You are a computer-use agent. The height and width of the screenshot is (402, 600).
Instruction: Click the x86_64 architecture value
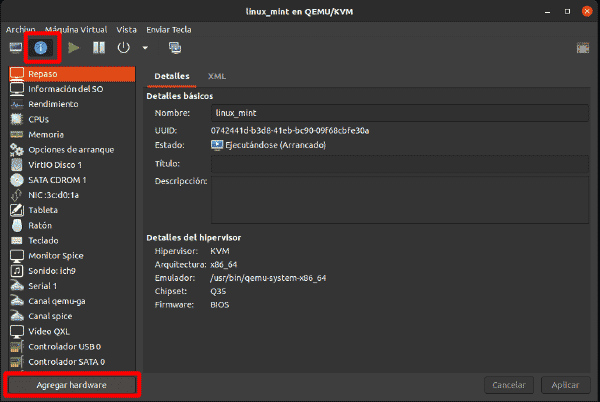click(223, 265)
